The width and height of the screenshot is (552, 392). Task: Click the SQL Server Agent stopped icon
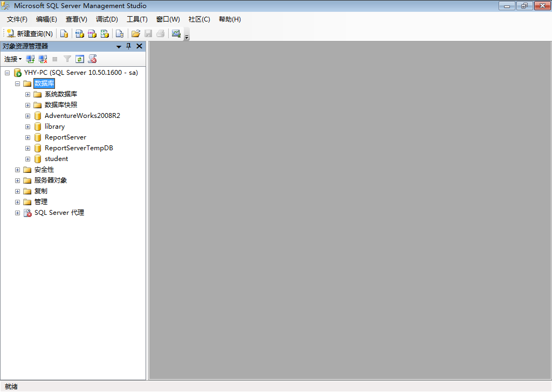point(27,213)
